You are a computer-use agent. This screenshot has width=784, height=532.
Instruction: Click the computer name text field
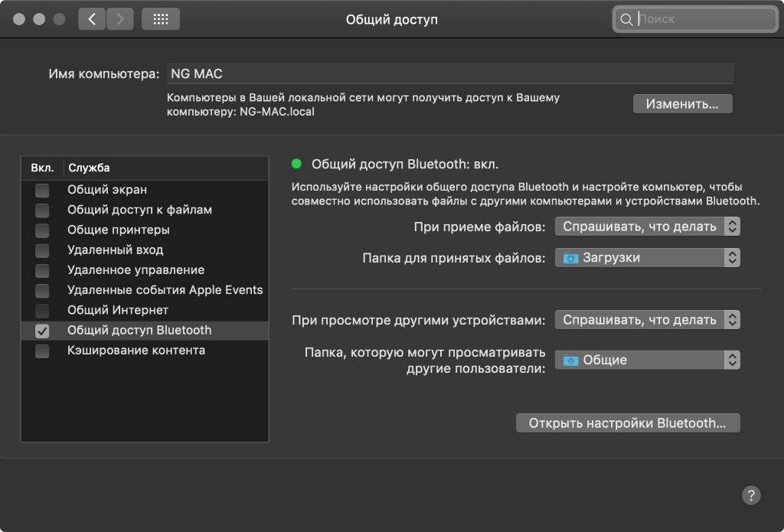coord(449,74)
